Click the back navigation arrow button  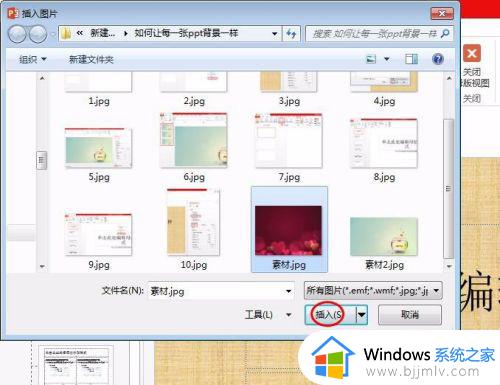(17, 34)
